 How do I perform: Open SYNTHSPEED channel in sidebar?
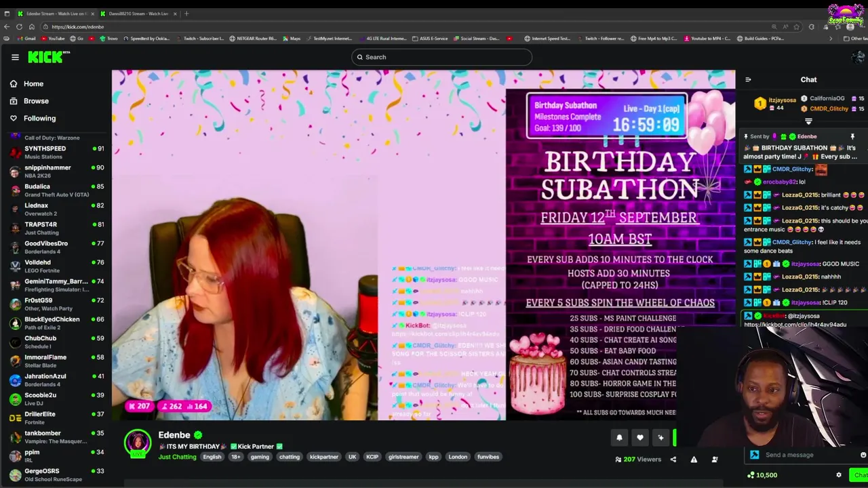pyautogui.click(x=56, y=152)
